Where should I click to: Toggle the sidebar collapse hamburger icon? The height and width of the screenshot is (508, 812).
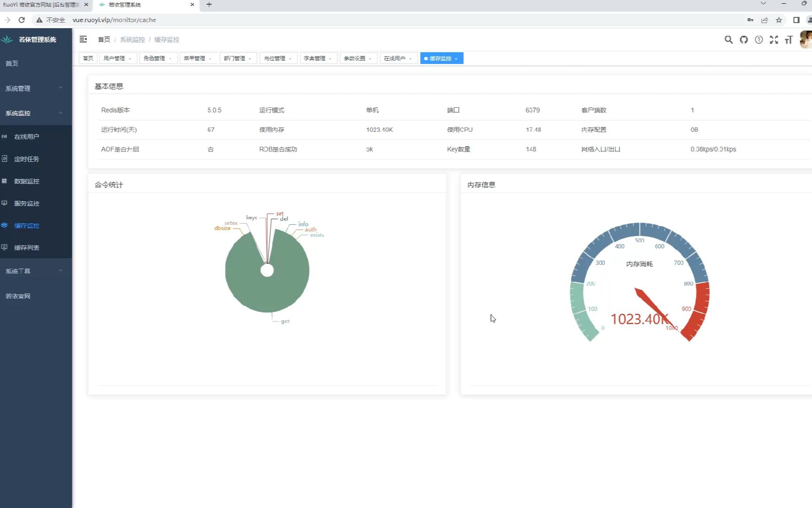(83, 40)
